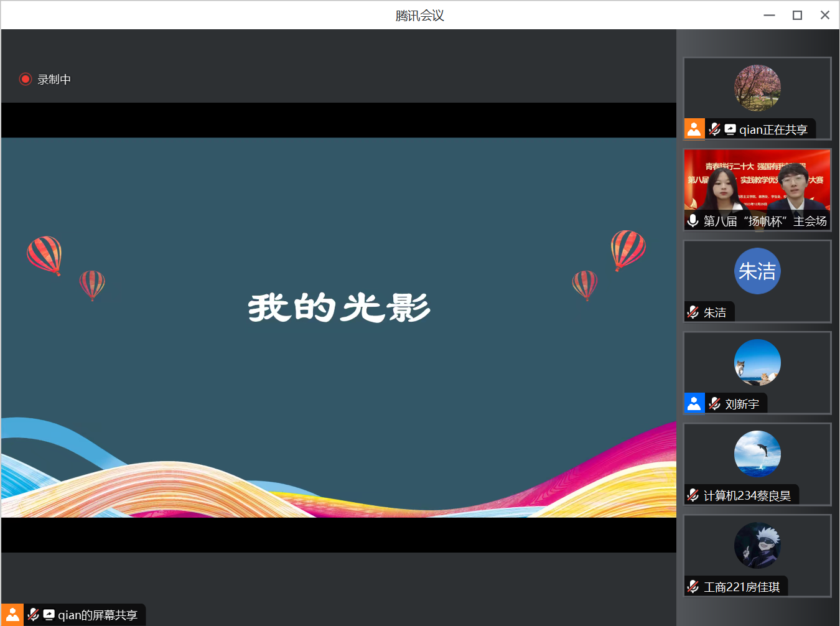This screenshot has width=840, height=626.
Task: Click the active microphone icon of 第八届扬帆杯主会场
Action: pos(693,220)
